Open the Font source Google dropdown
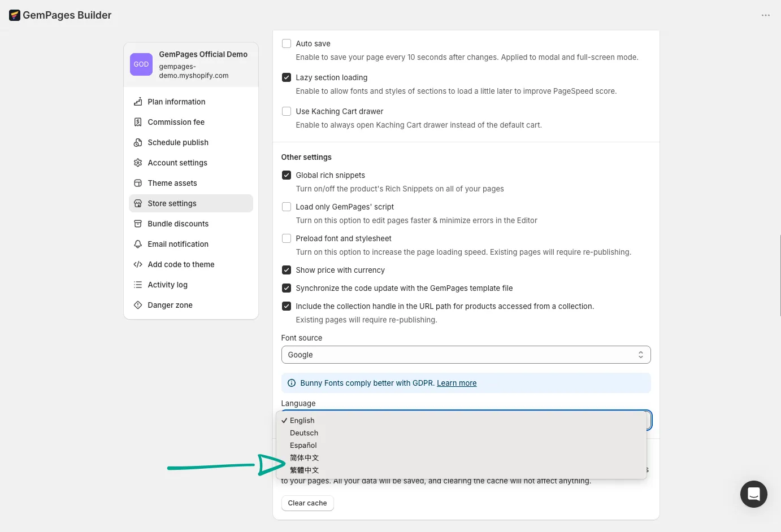Image resolution: width=781 pixels, height=532 pixels. click(x=466, y=355)
